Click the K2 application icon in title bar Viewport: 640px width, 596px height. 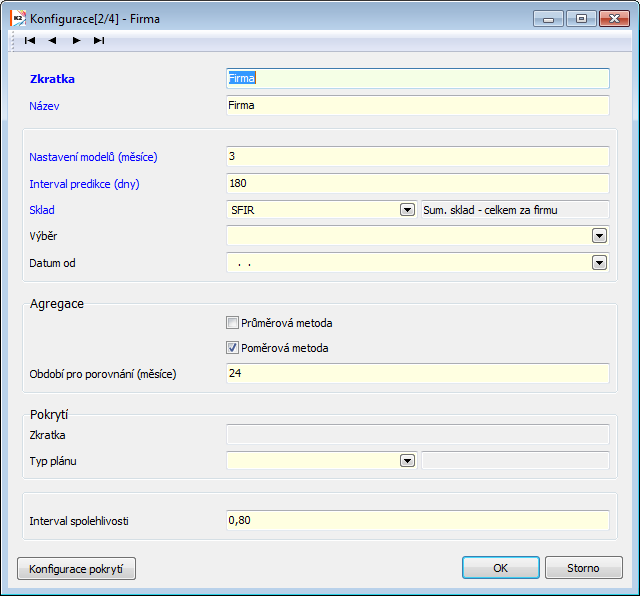[18, 19]
